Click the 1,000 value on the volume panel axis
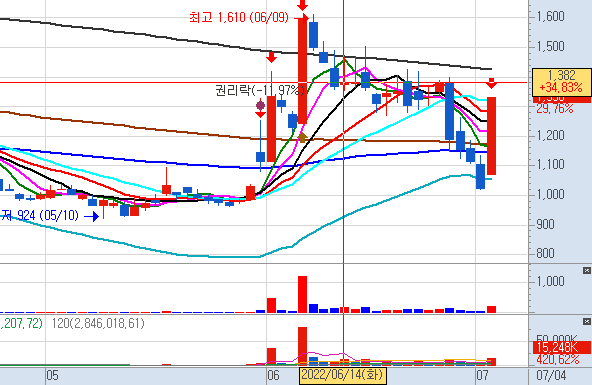Viewport: 592px width, 385px height. (550, 281)
